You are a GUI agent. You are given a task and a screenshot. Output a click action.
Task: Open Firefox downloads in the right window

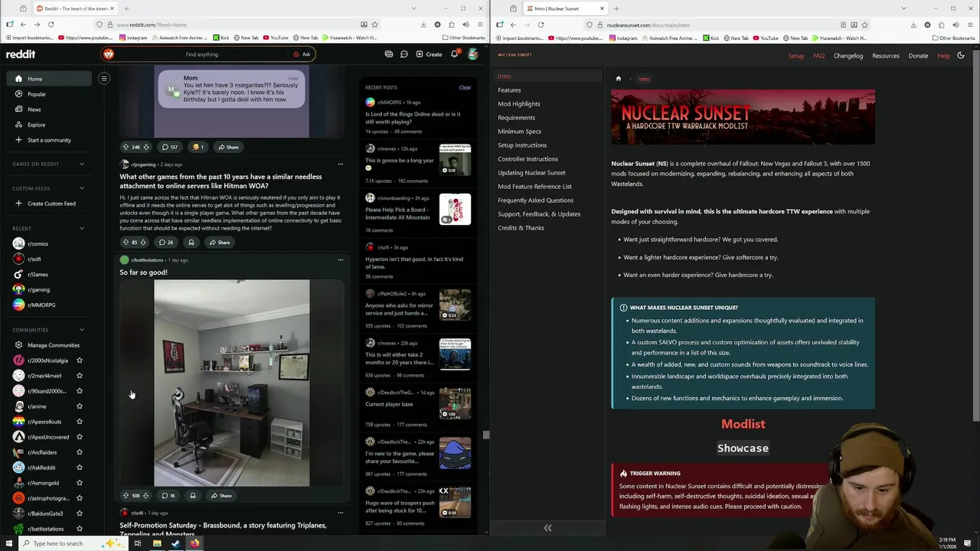pos(913,24)
